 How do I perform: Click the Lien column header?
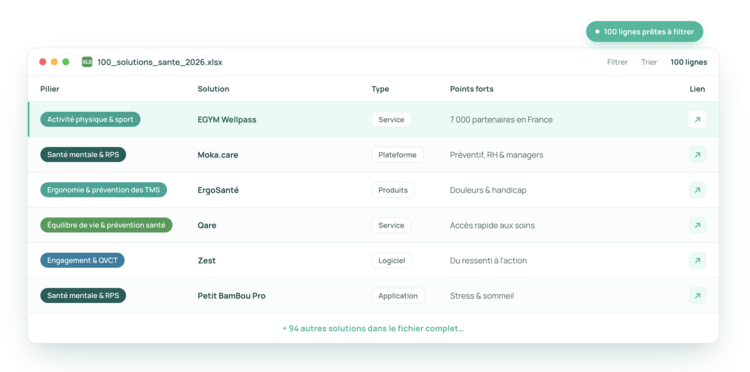click(x=697, y=89)
